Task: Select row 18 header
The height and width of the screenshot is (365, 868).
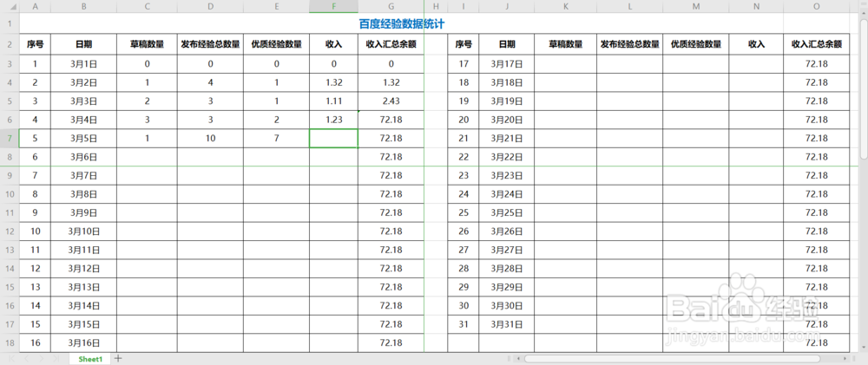Action: (10, 342)
